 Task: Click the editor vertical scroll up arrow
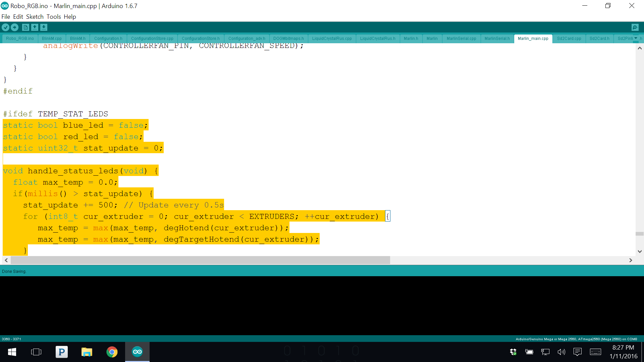click(640, 48)
